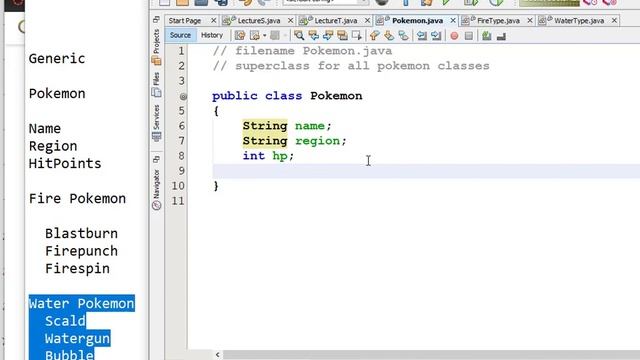Toggle Bookmark on current line
Viewport: 640px width, 360px height.
pos(403,36)
